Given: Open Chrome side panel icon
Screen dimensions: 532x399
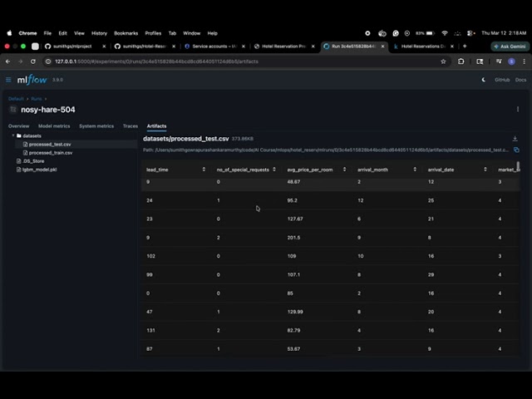Looking at the screenshot, I should (x=480, y=62).
